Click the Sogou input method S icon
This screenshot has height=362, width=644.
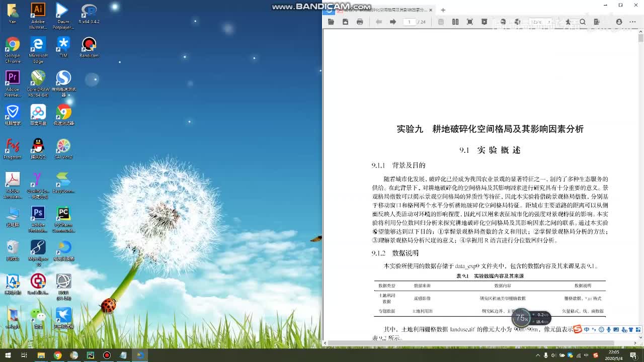pos(578,329)
